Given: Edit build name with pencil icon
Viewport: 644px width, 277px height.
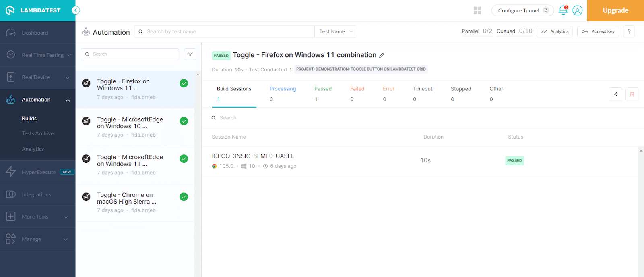Looking at the screenshot, I should [382, 55].
